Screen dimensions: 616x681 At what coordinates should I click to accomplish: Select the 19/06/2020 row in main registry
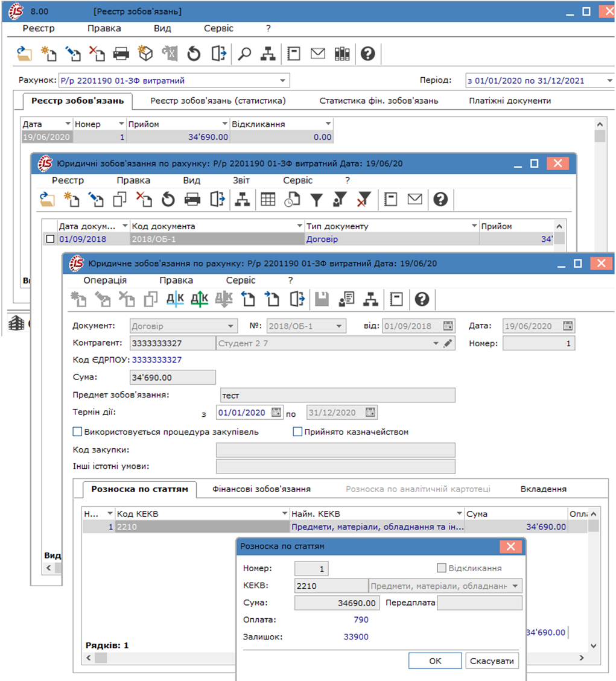click(177, 137)
